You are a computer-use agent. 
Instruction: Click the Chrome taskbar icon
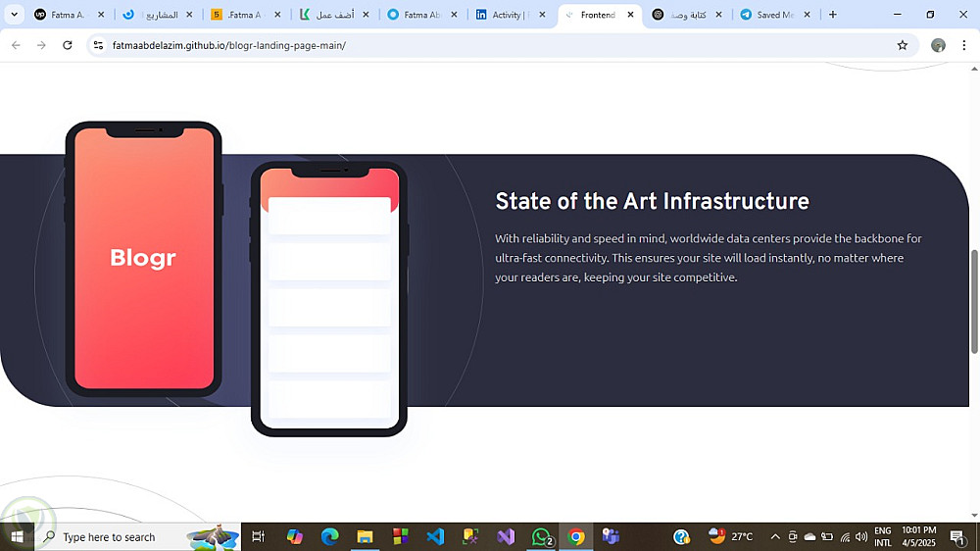tap(576, 536)
